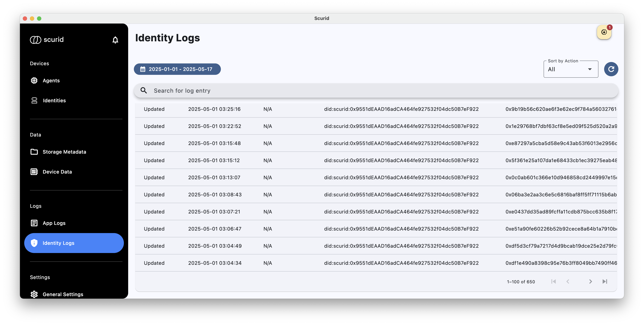This screenshot has width=644, height=325.
Task: Go to first page of logs
Action: [x=554, y=282]
